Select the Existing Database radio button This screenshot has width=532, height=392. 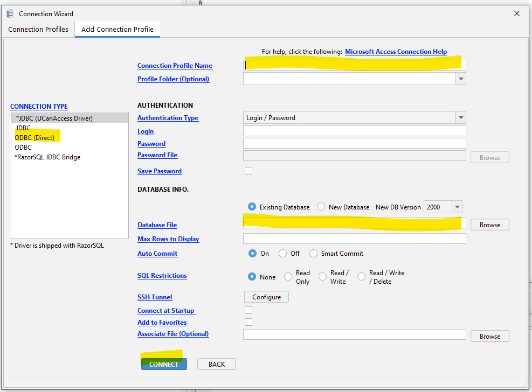pyautogui.click(x=252, y=207)
